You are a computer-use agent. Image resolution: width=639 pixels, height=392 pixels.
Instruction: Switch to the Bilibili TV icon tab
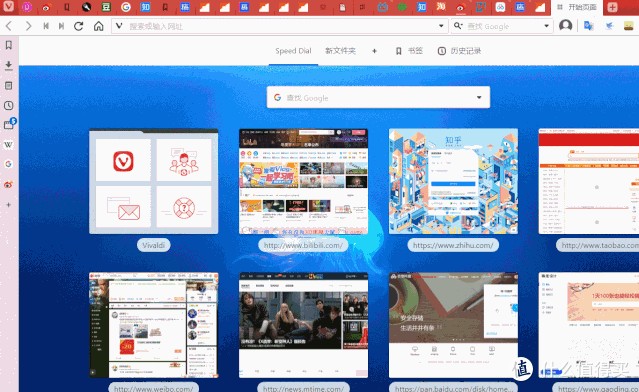(x=382, y=7)
